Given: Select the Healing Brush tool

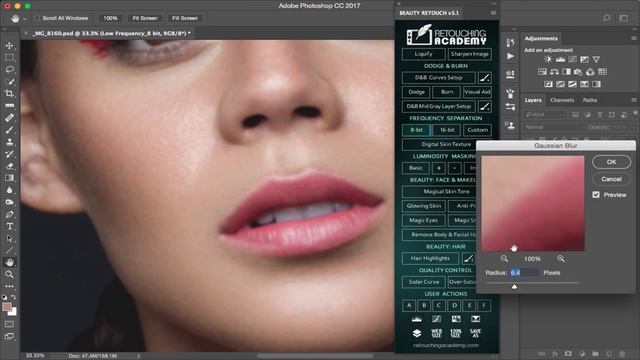Looking at the screenshot, I should [x=9, y=118].
